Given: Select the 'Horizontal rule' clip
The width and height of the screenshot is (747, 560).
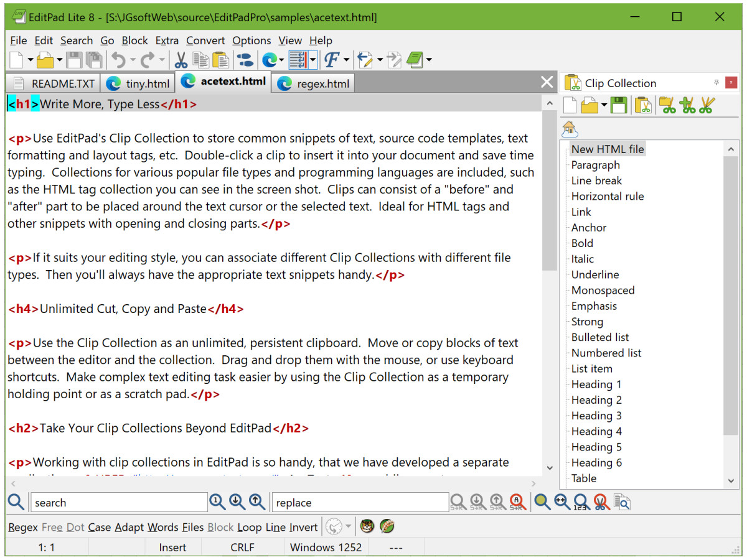Looking at the screenshot, I should (608, 196).
